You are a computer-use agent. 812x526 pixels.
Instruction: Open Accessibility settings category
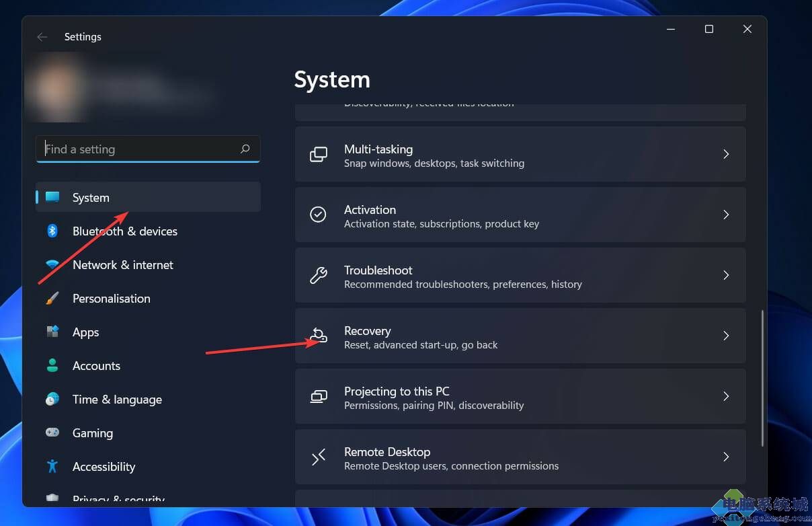148,466
